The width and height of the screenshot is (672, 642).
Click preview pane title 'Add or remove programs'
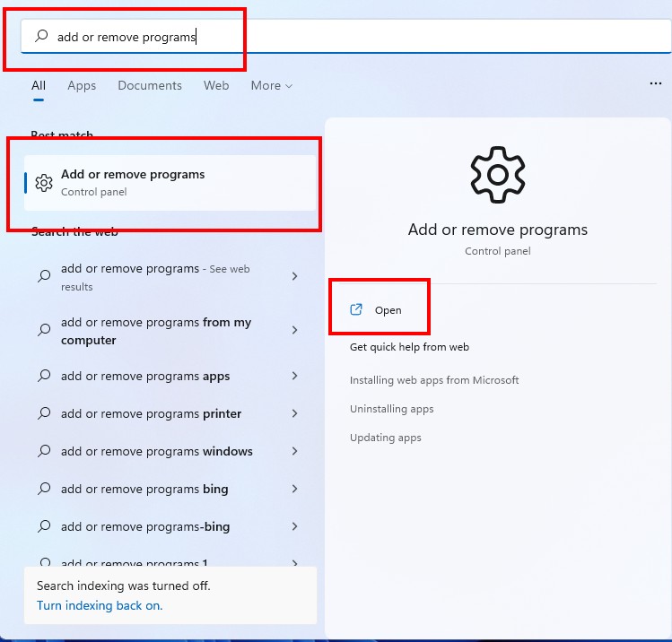(x=498, y=230)
